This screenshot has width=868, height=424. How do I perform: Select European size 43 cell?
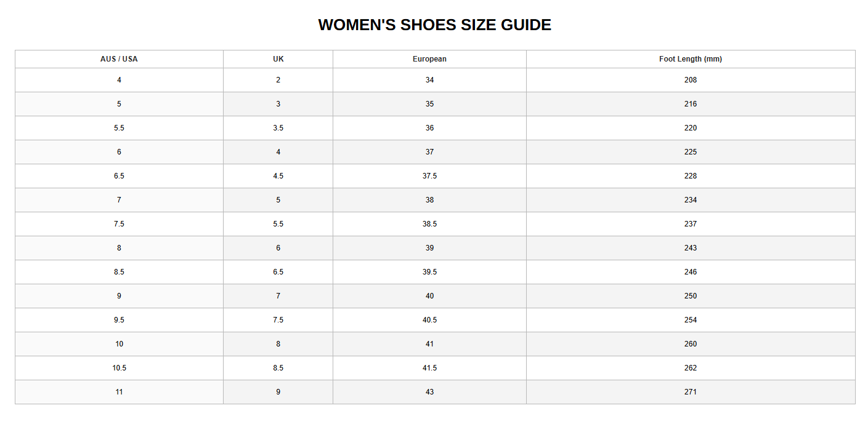tap(429, 392)
